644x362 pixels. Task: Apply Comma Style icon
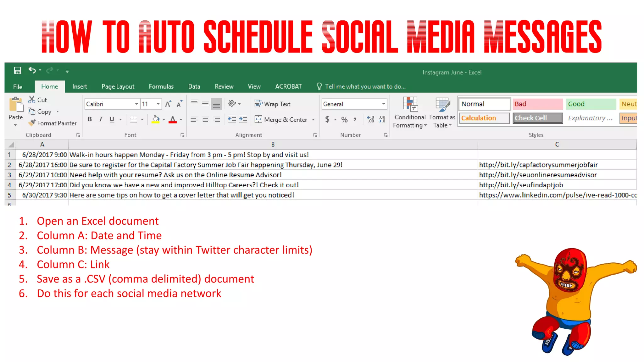[x=355, y=119]
